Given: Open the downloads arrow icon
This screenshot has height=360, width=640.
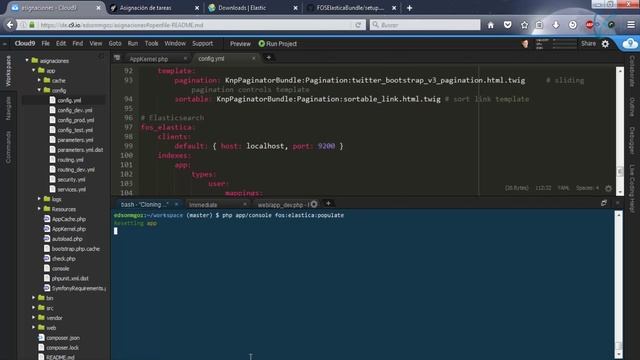Looking at the screenshot, I should click(x=556, y=25).
